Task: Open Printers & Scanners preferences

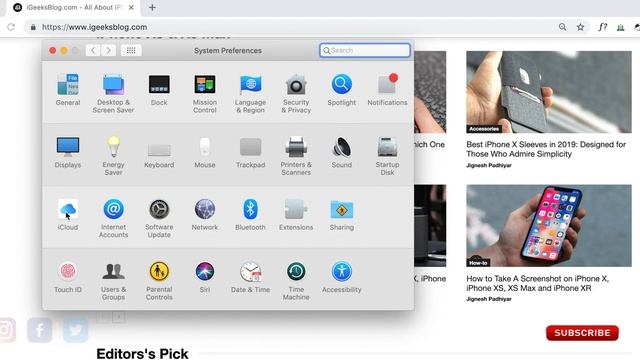Action: 296,156
